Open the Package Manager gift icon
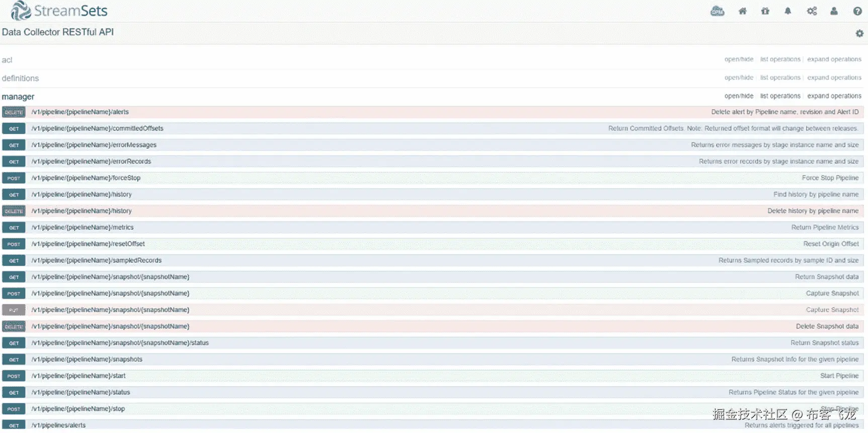 pos(765,11)
